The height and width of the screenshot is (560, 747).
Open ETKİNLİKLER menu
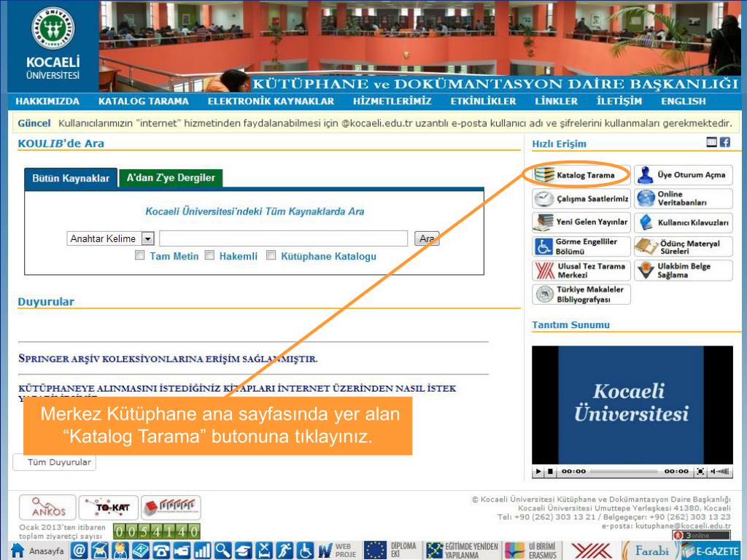pos(483,101)
